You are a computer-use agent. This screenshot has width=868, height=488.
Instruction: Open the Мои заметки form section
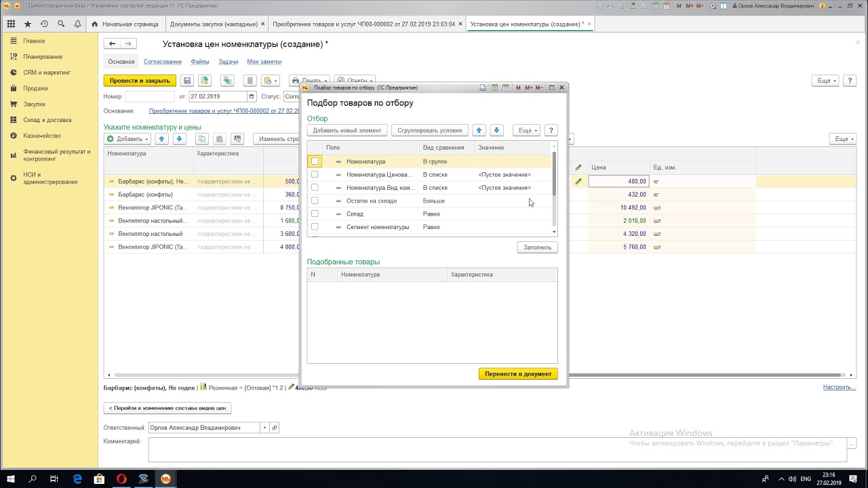[264, 62]
